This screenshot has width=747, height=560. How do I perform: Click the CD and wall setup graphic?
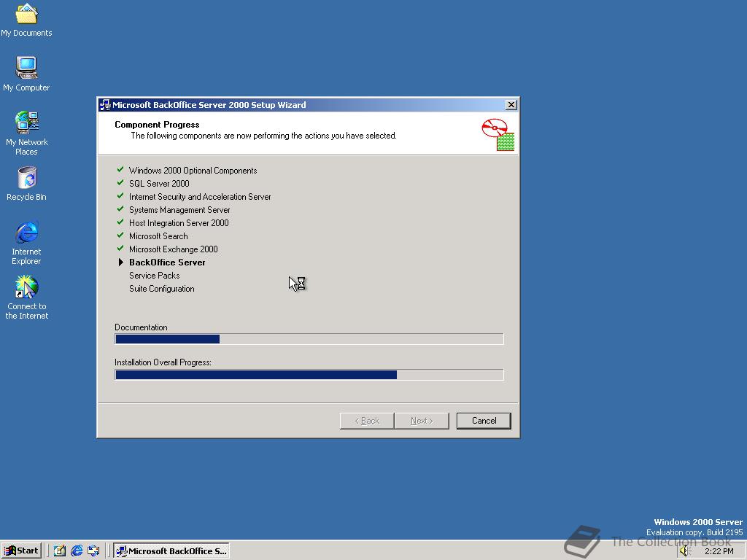pyautogui.click(x=498, y=134)
